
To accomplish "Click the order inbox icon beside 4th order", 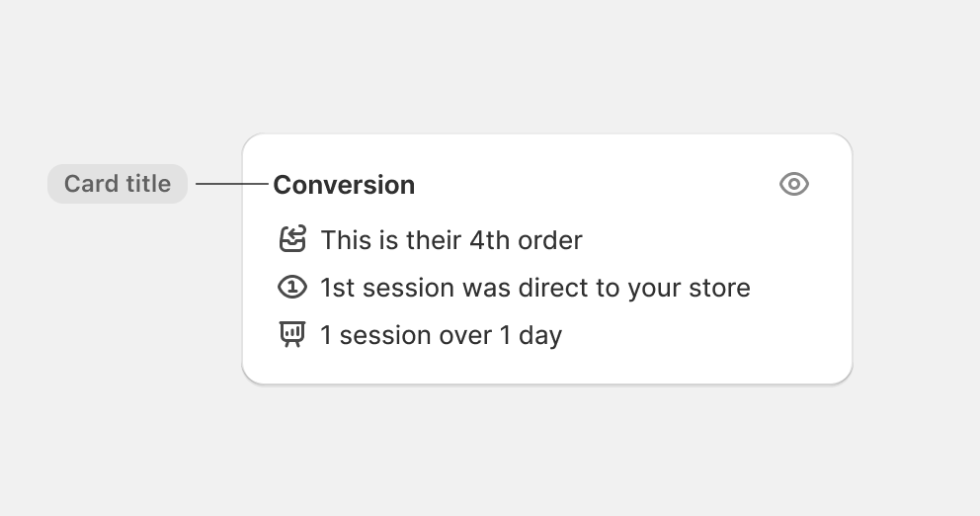I will point(291,239).
